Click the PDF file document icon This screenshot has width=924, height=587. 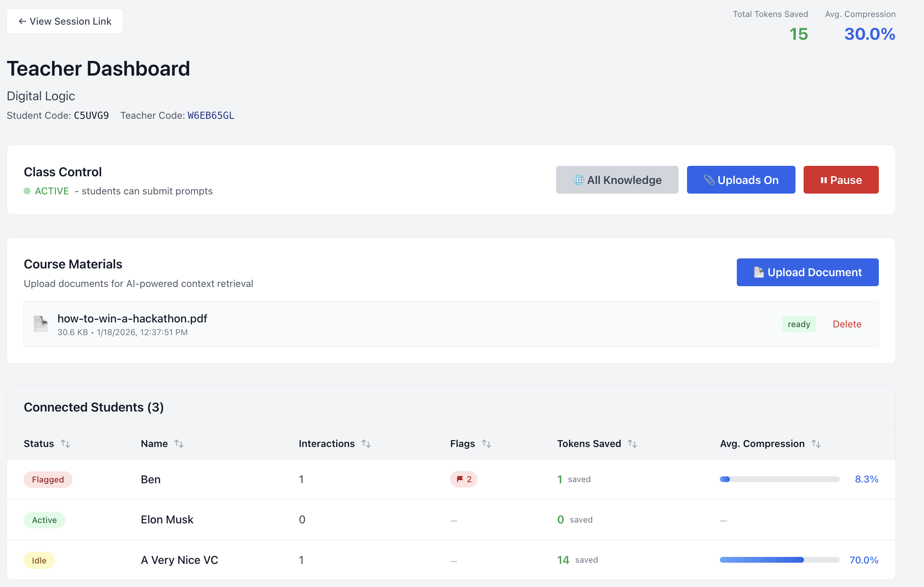41,324
